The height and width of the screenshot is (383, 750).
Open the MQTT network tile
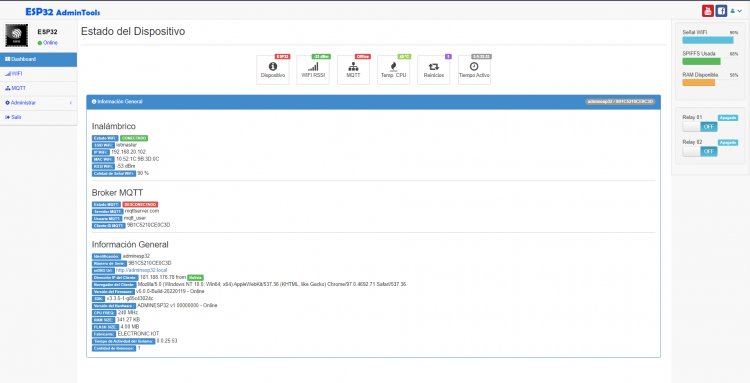[x=353, y=70]
